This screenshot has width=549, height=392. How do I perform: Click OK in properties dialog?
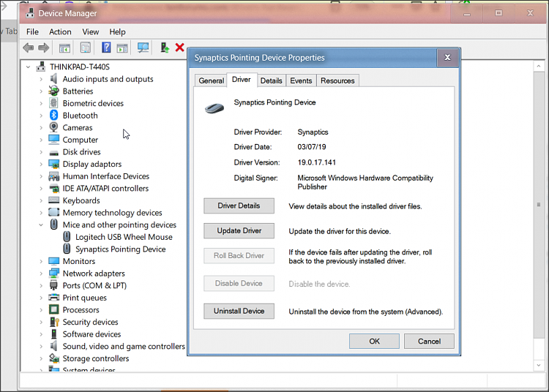(x=374, y=341)
